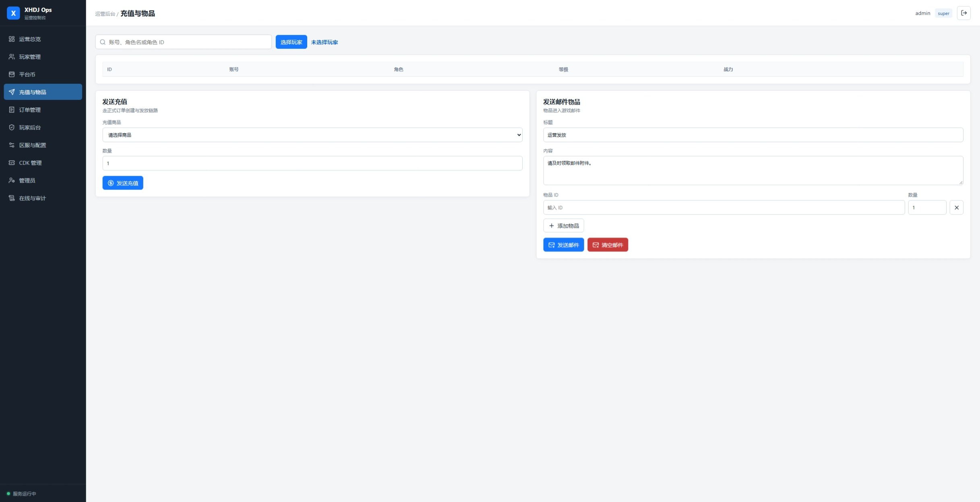The image size is (980, 502).
Task: Click the XHDJ Ops logo icon
Action: (13, 13)
